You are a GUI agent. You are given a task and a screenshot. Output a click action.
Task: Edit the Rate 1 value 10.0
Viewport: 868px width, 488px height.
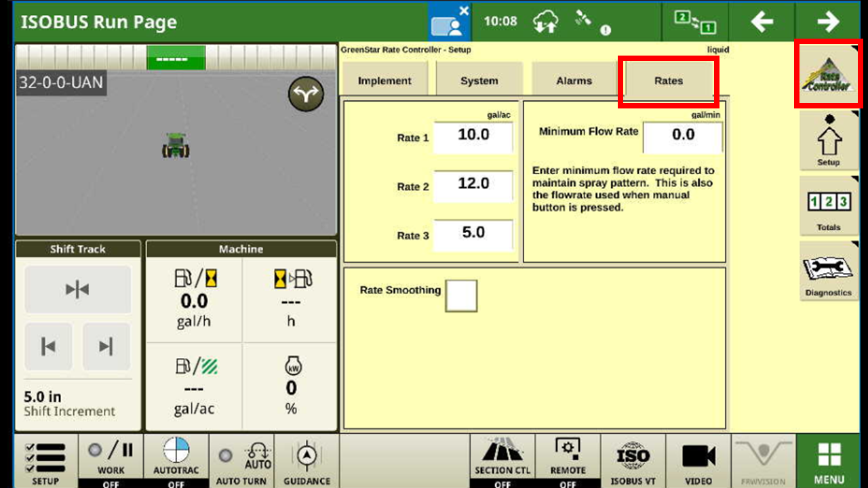click(473, 138)
